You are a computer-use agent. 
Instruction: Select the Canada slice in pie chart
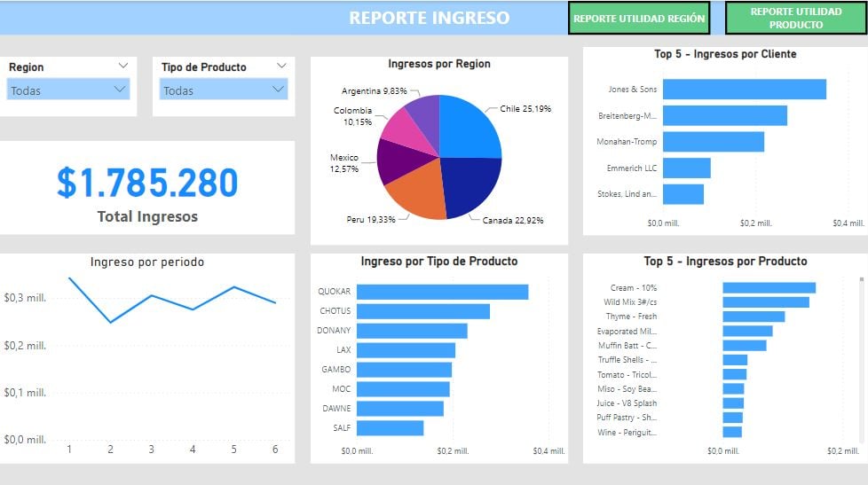click(x=470, y=186)
